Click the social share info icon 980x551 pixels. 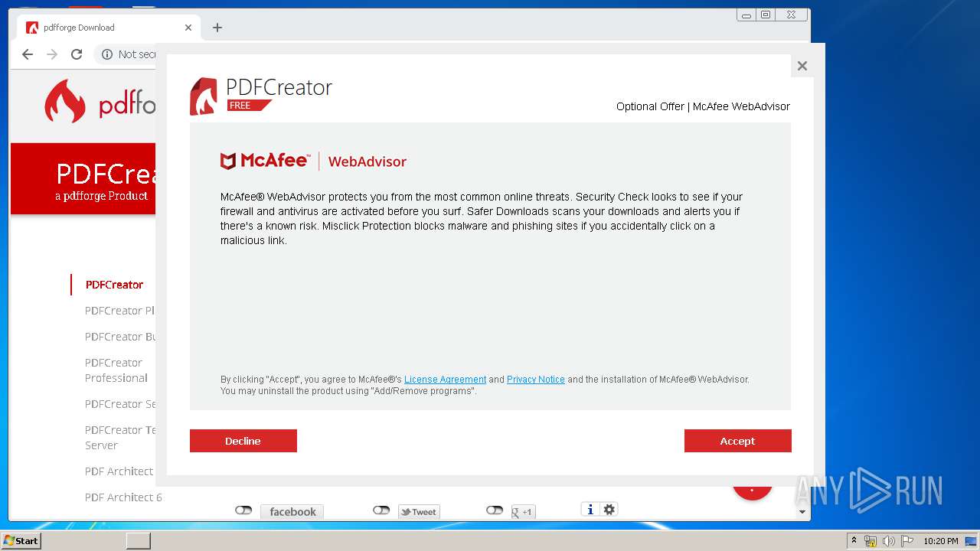point(590,510)
